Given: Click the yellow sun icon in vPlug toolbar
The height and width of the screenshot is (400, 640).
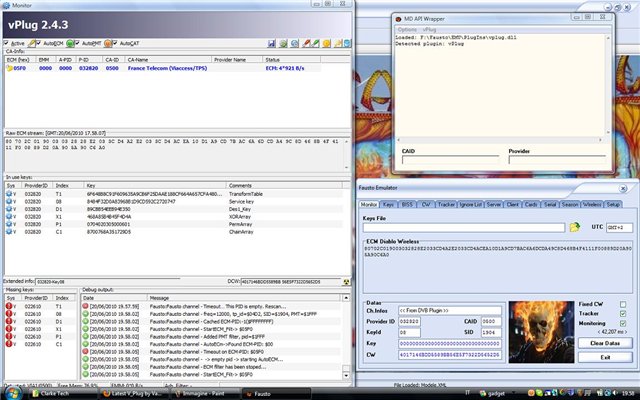Looking at the screenshot, I should point(326,43).
